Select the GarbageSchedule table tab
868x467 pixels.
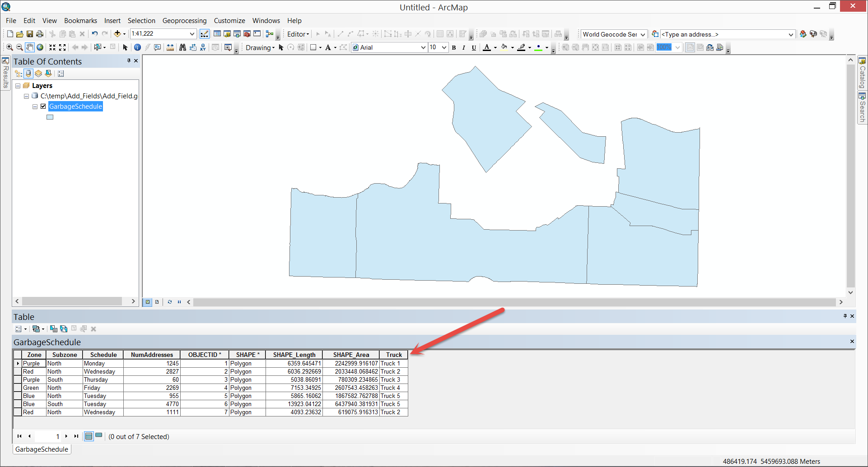[x=42, y=449]
